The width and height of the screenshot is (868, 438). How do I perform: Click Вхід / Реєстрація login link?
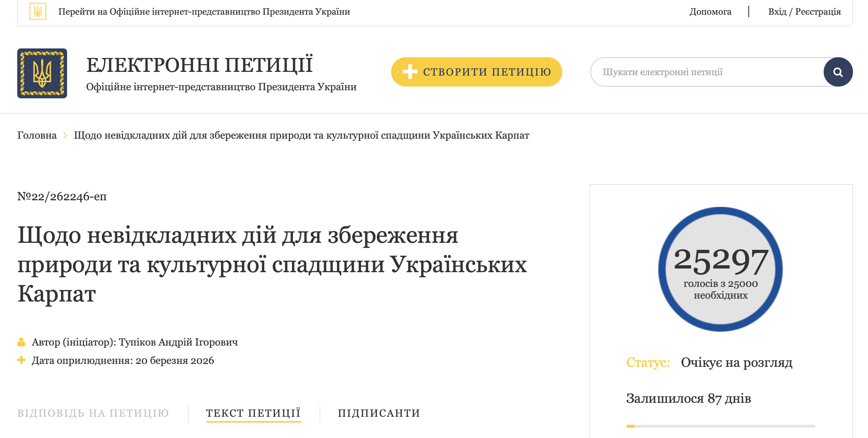804,12
